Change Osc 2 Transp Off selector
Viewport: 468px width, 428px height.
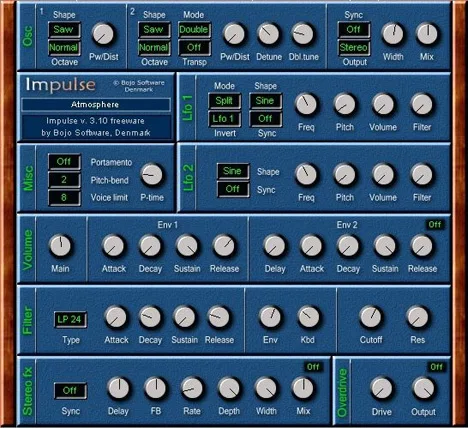click(194, 48)
